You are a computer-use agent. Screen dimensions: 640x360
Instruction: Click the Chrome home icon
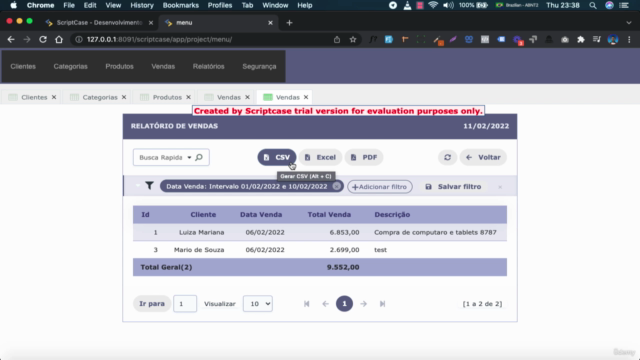pyautogui.click(x=59, y=40)
